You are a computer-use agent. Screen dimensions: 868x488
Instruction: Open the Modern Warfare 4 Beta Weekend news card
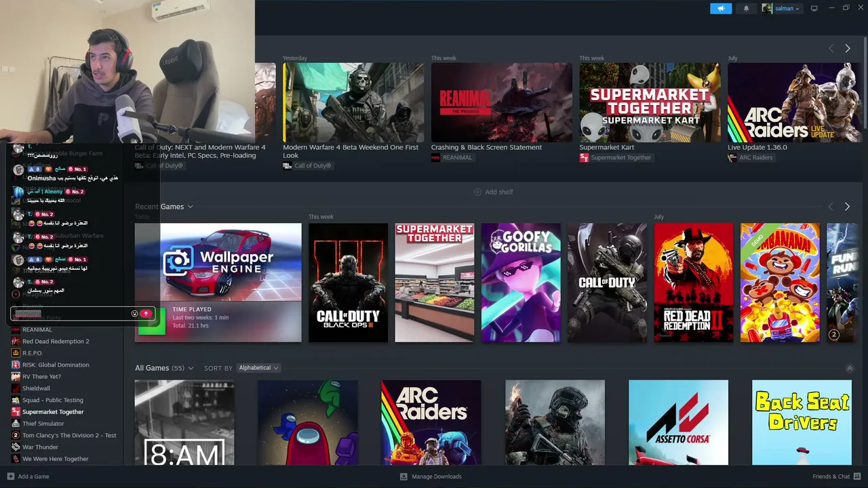pos(353,102)
